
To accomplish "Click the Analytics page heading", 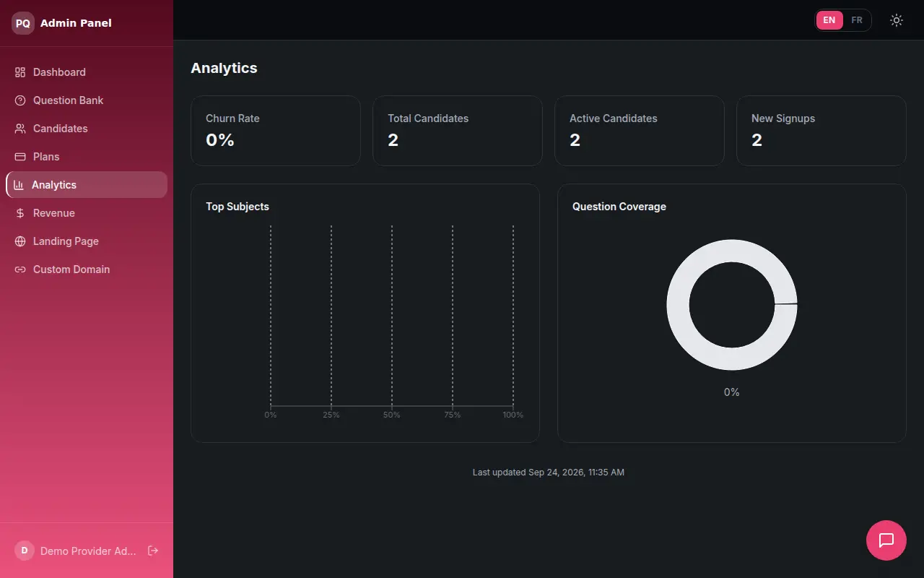I will [224, 68].
